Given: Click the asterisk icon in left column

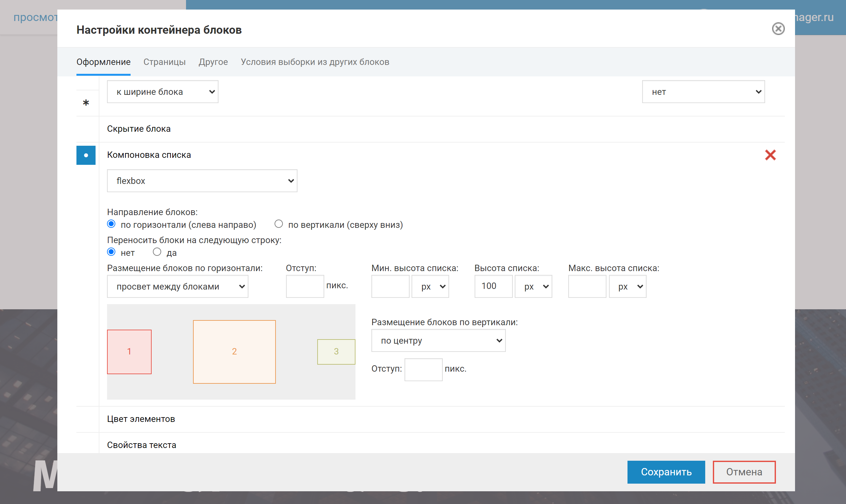Looking at the screenshot, I should (86, 102).
